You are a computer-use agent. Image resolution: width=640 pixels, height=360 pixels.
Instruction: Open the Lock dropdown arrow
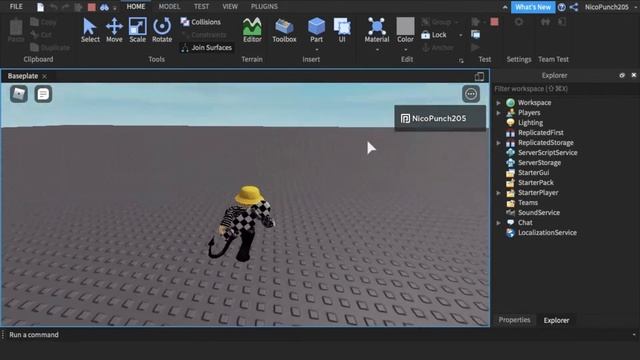pyautogui.click(x=461, y=35)
